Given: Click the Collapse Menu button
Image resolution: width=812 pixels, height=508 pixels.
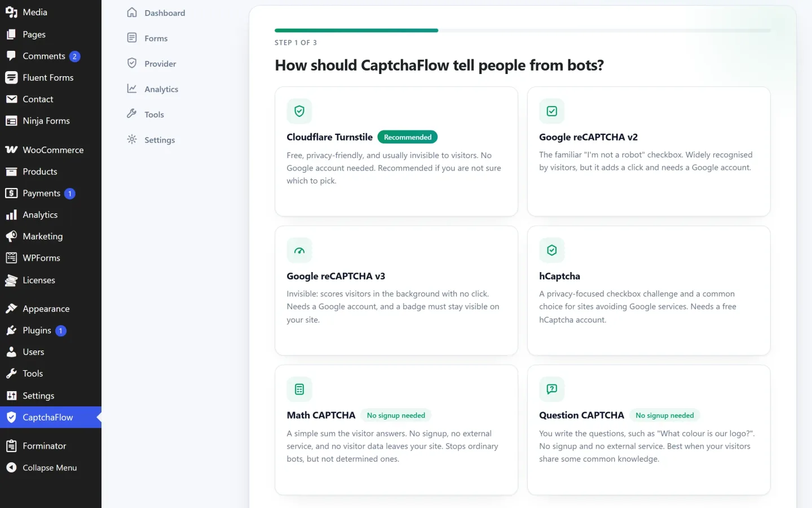Looking at the screenshot, I should (x=51, y=467).
